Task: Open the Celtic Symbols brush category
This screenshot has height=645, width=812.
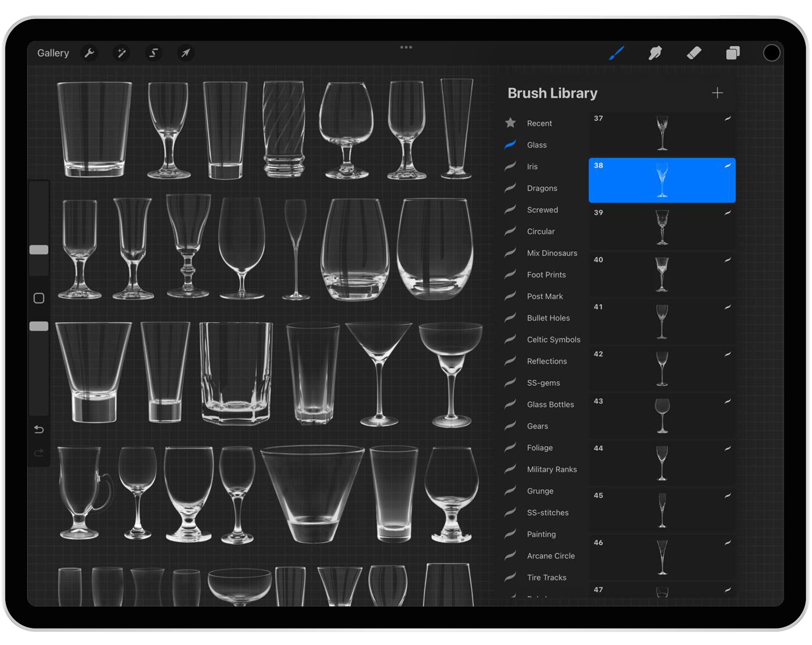Action: (553, 339)
